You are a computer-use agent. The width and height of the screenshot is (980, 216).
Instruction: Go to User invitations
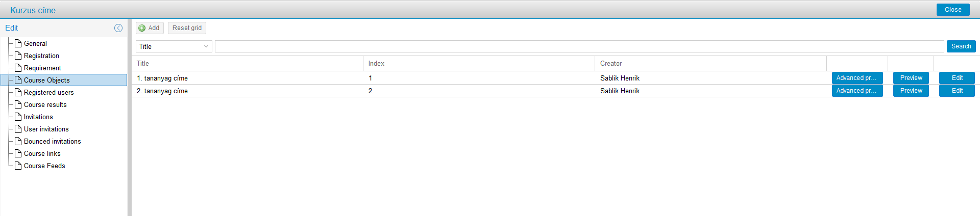(46, 129)
